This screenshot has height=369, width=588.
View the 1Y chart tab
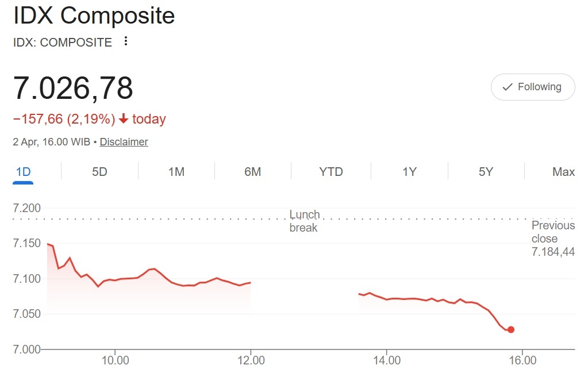tap(409, 171)
